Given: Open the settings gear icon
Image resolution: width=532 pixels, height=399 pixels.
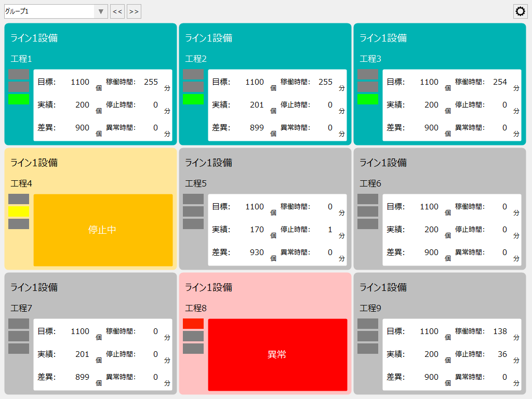Looking at the screenshot, I should [520, 11].
